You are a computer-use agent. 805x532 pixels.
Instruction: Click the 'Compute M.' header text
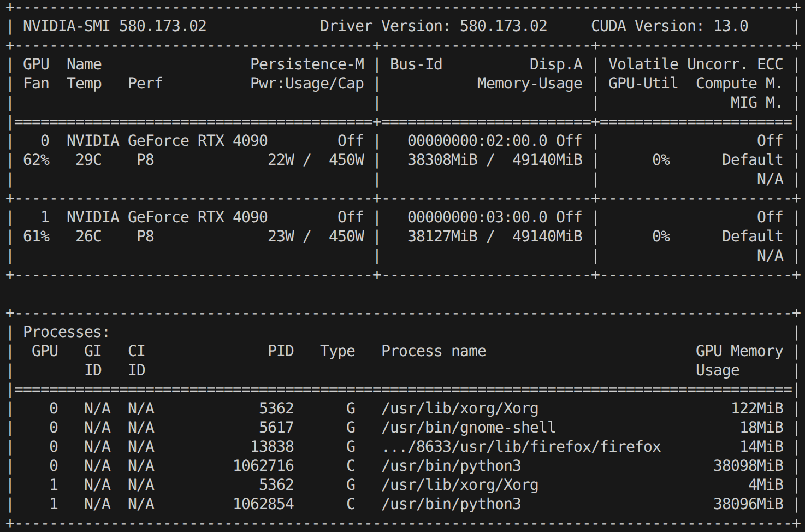(739, 84)
